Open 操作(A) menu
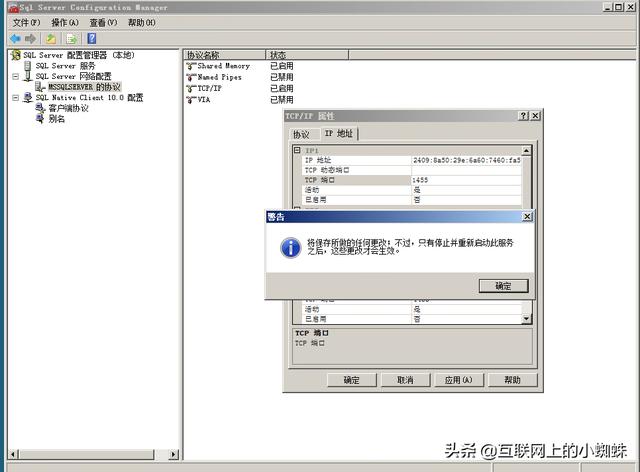640x472 pixels. click(x=65, y=23)
